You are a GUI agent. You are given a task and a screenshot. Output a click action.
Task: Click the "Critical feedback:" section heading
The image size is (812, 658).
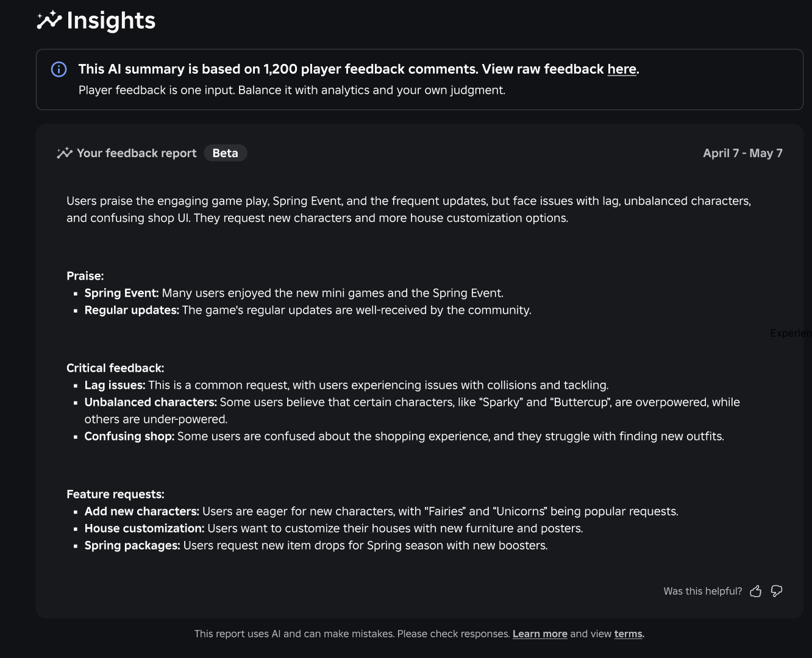point(115,367)
